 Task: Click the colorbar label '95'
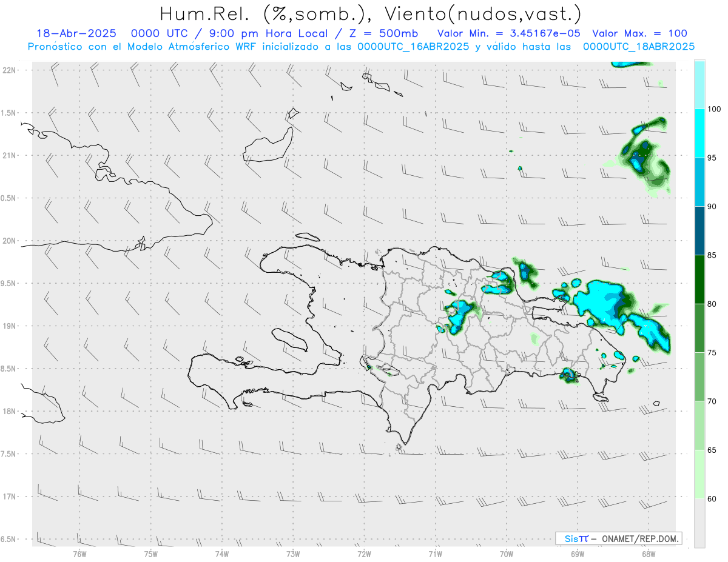[712, 158]
